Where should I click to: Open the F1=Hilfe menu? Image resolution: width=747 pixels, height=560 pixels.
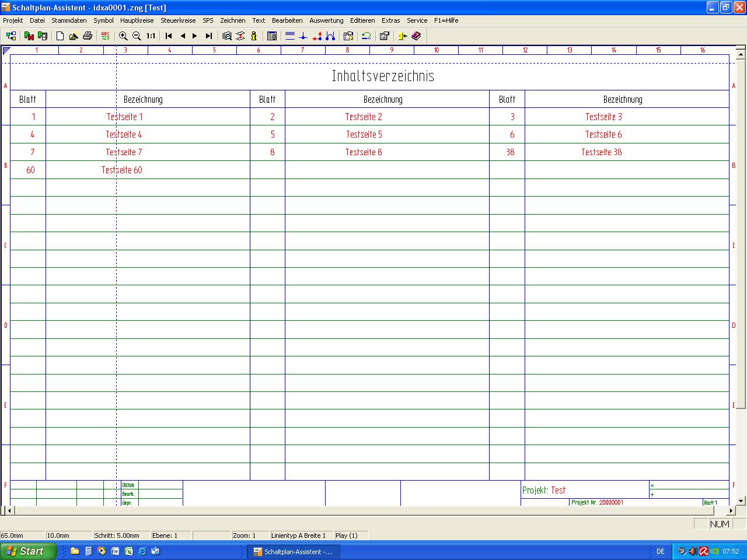pyautogui.click(x=446, y=20)
